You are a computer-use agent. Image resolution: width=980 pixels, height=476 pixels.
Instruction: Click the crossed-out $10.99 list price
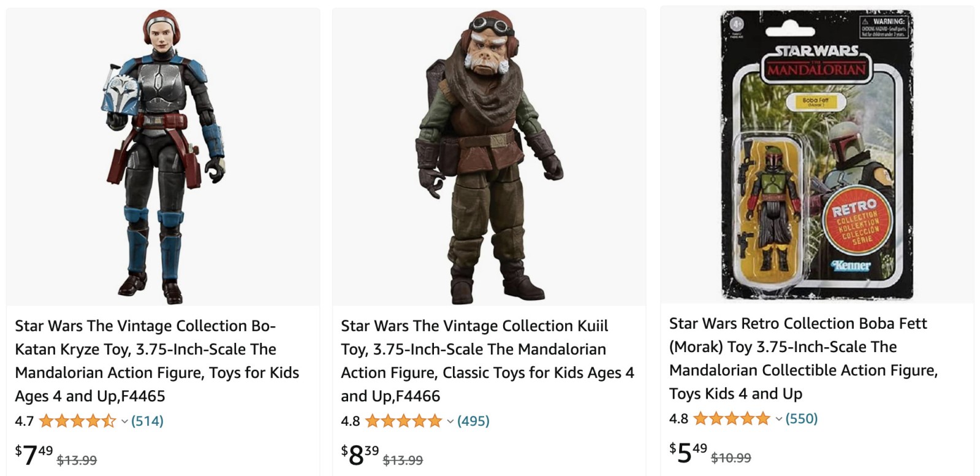pos(731,458)
